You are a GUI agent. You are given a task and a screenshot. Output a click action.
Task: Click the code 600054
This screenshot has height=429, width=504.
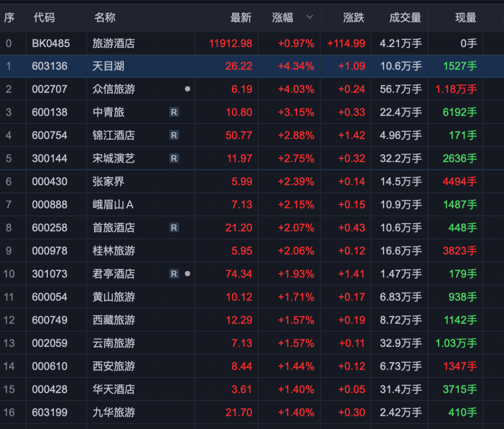[x=49, y=297]
